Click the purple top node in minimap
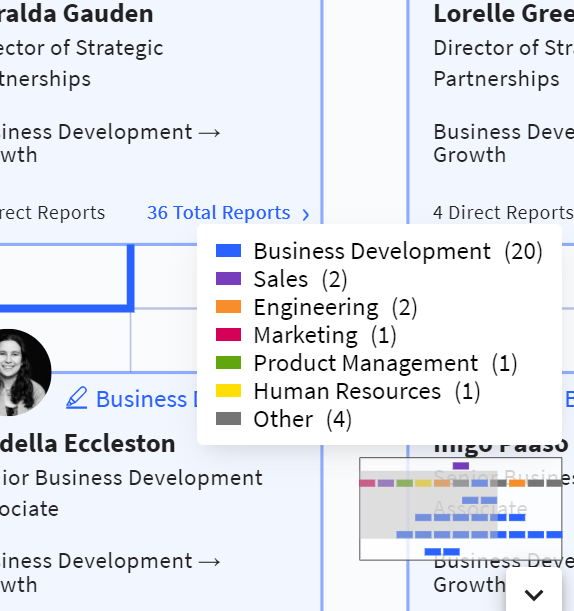 [461, 466]
